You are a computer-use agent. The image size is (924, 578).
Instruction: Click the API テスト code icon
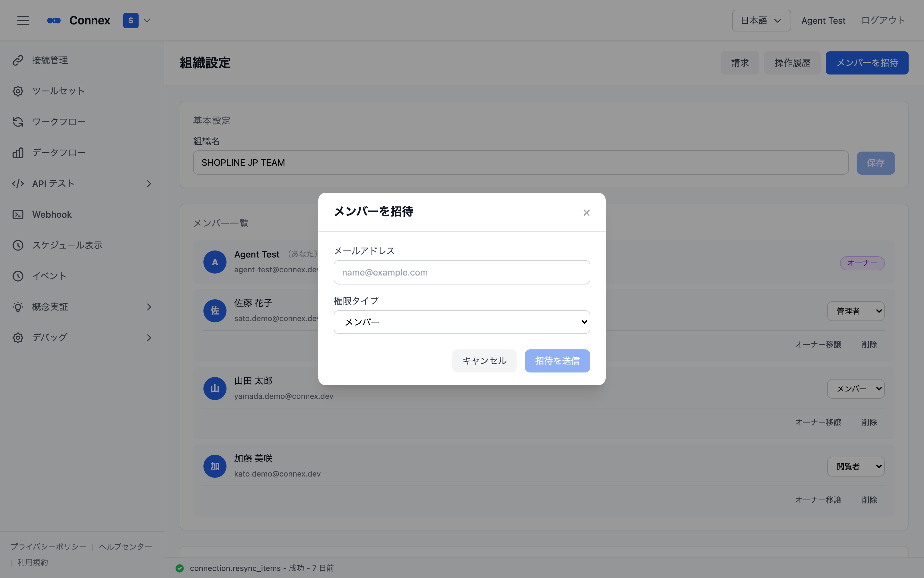pyautogui.click(x=18, y=183)
